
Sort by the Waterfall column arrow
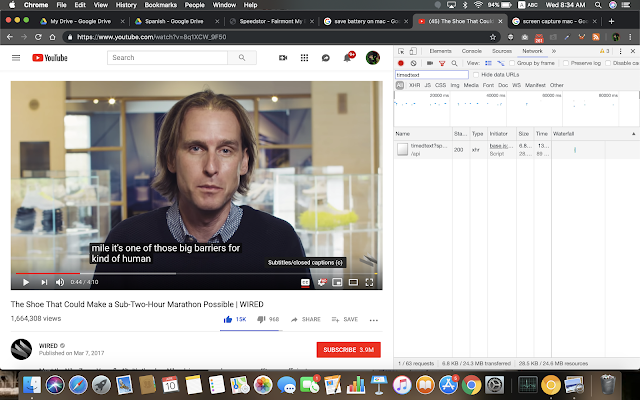pos(633,134)
